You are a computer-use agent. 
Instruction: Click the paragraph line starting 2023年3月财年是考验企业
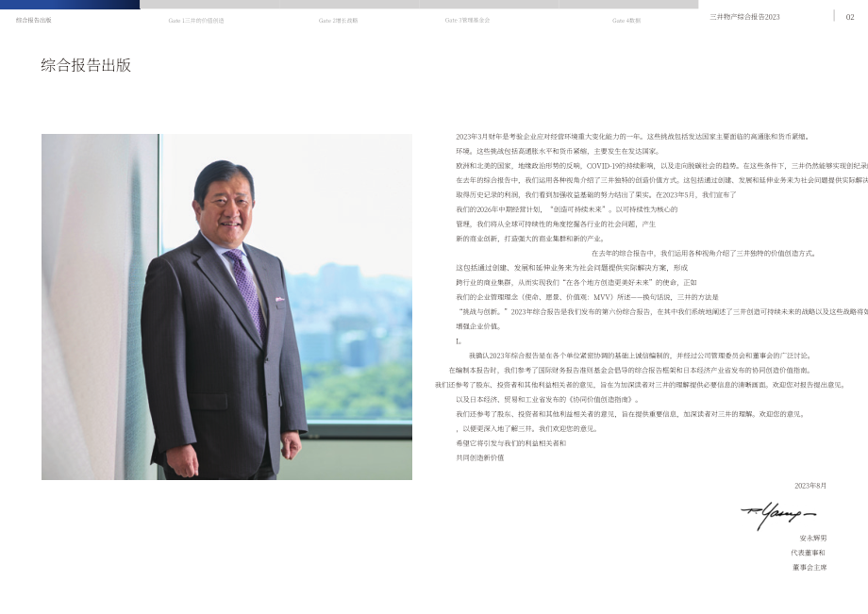tap(633, 137)
